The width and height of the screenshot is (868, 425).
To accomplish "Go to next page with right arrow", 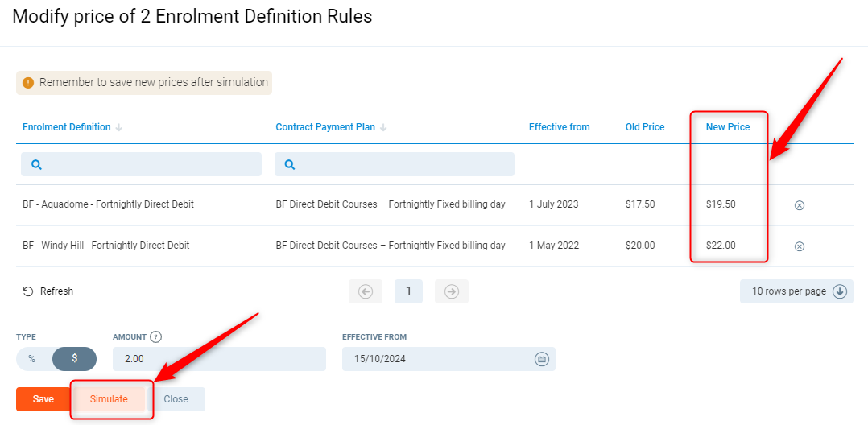I will [x=452, y=291].
